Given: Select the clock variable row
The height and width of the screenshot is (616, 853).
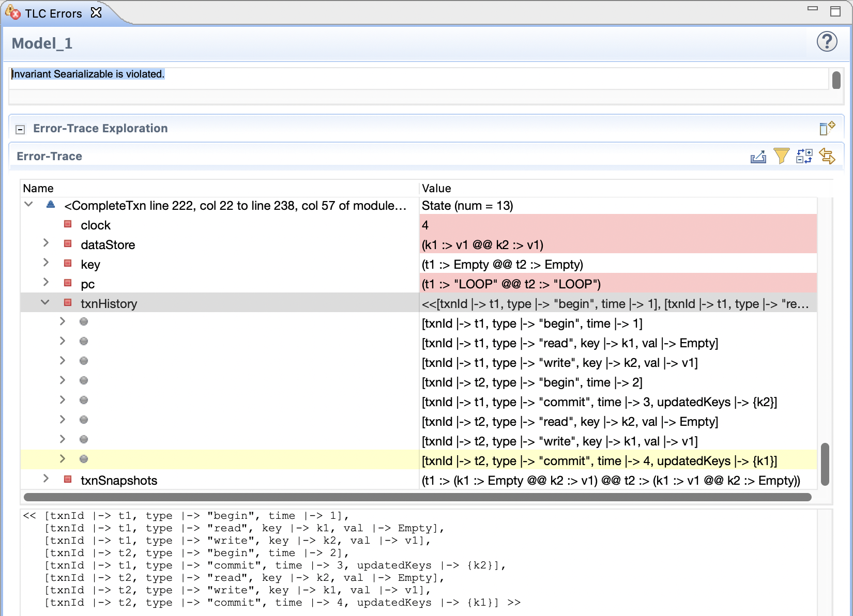Looking at the screenshot, I should (x=419, y=225).
